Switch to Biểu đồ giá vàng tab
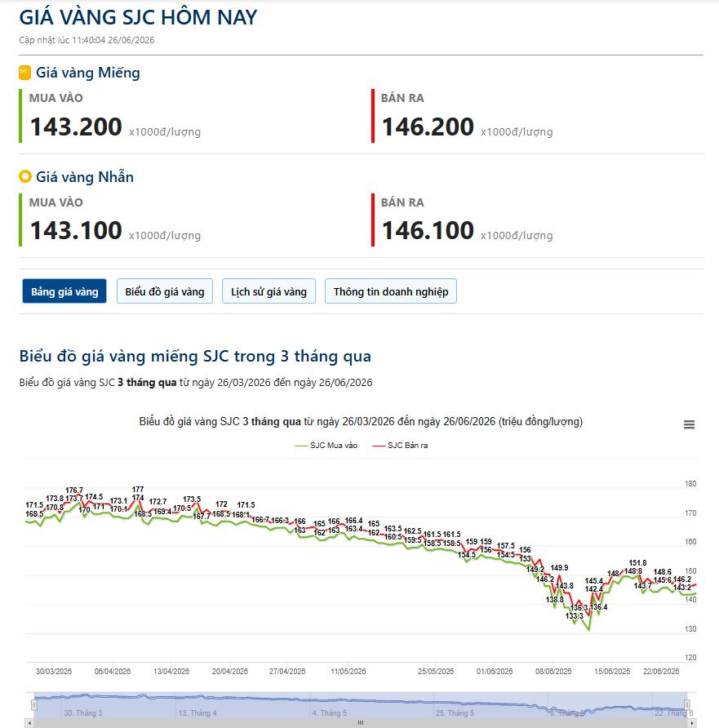The height and width of the screenshot is (728, 719). (x=165, y=291)
